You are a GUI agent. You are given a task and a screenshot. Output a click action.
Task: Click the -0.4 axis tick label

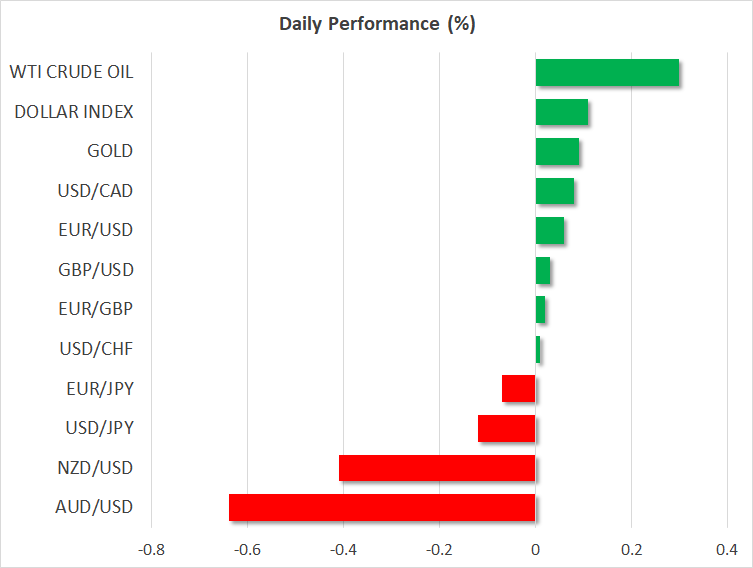[x=343, y=549]
